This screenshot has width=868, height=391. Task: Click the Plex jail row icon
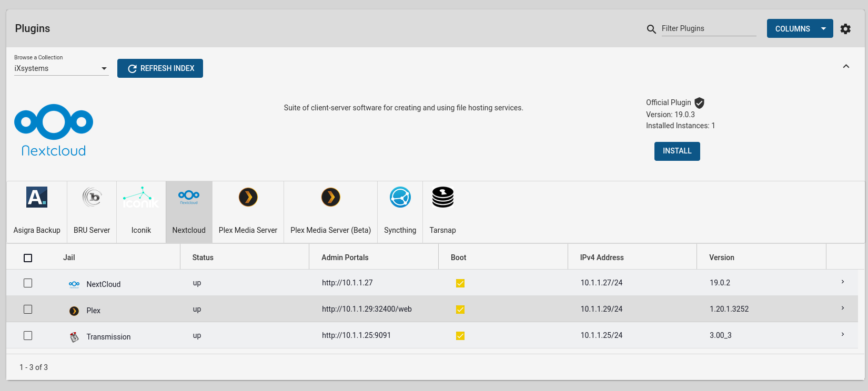[x=74, y=311]
